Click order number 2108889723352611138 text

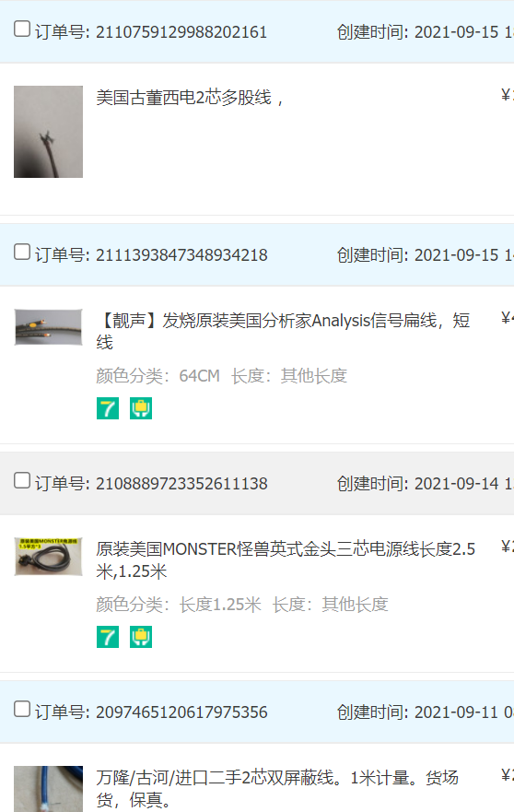click(181, 483)
